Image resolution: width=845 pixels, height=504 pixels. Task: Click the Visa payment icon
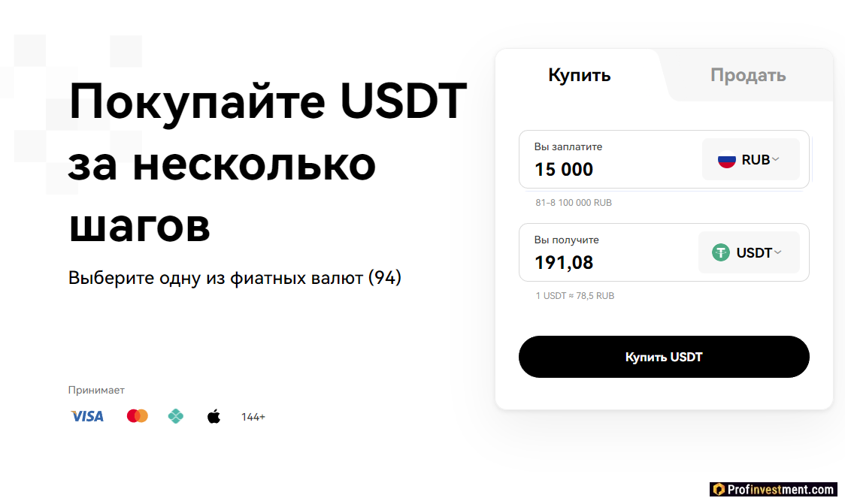pyautogui.click(x=87, y=415)
